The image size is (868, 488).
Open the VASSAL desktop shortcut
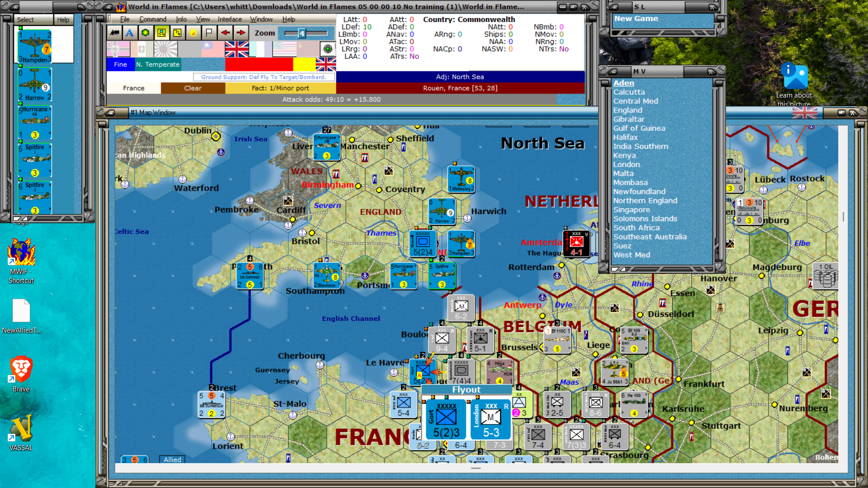[x=21, y=433]
